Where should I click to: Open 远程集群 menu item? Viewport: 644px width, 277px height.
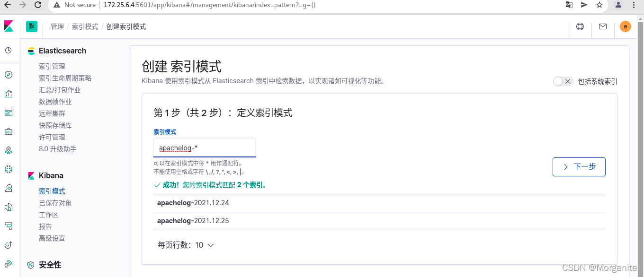coord(52,113)
